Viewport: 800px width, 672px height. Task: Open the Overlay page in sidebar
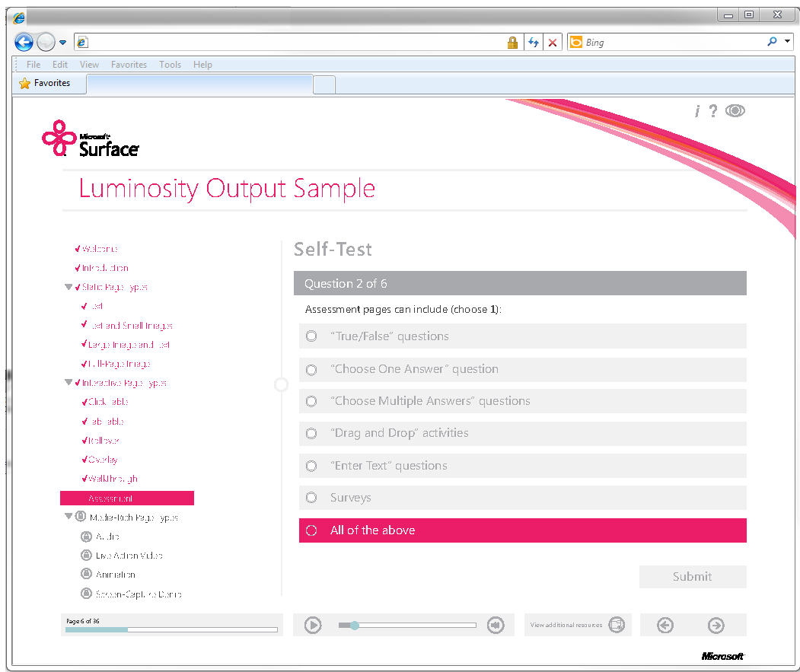(x=103, y=459)
